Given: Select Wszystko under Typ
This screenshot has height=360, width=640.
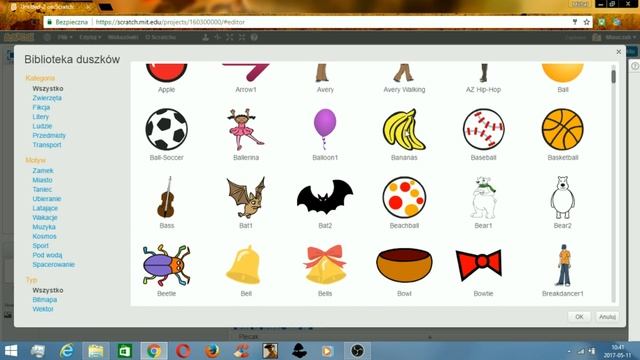Looking at the screenshot, I should (x=48, y=290).
